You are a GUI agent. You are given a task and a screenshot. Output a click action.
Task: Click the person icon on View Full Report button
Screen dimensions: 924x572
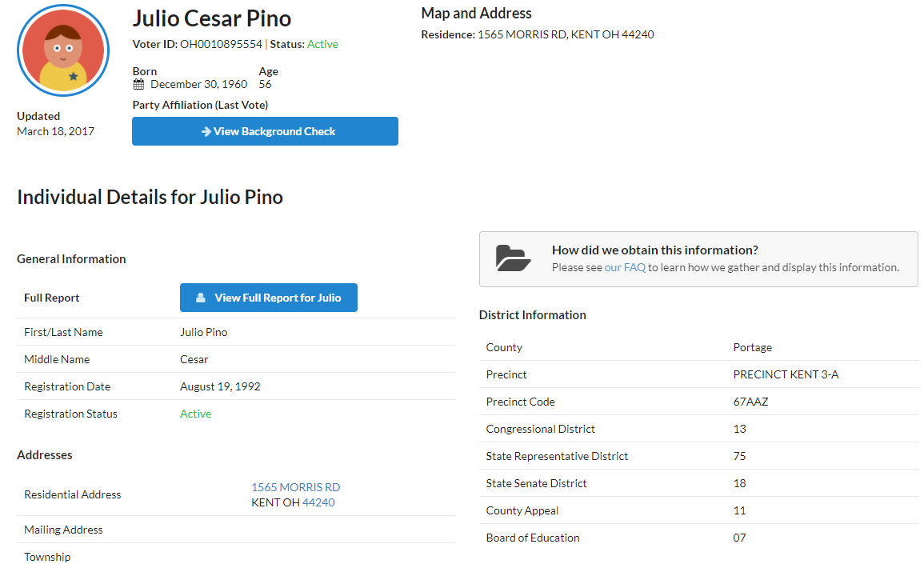[201, 298]
